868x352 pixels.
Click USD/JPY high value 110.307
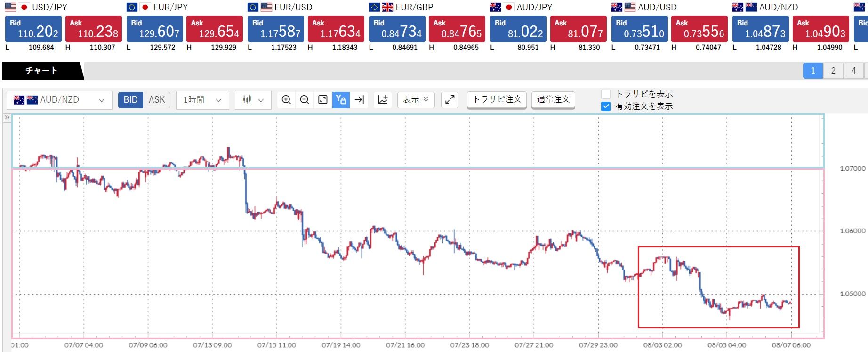click(102, 48)
